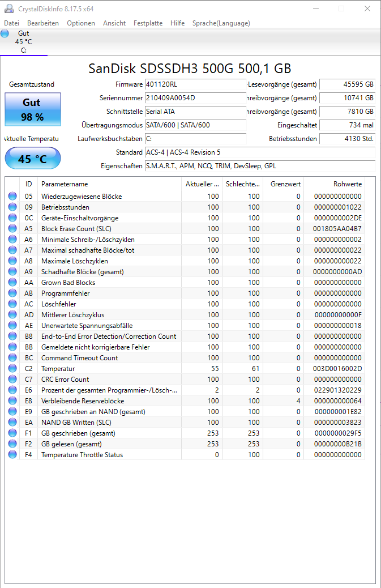Click status orb for Mittlerer Löschzyklus row

[x=12, y=314]
